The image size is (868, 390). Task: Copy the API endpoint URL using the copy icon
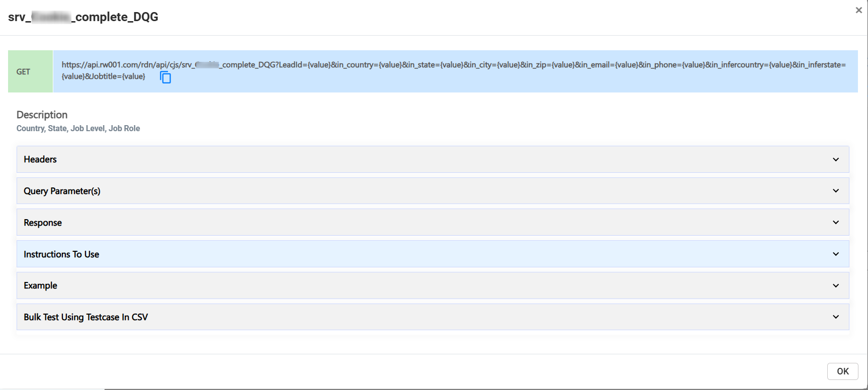[165, 77]
